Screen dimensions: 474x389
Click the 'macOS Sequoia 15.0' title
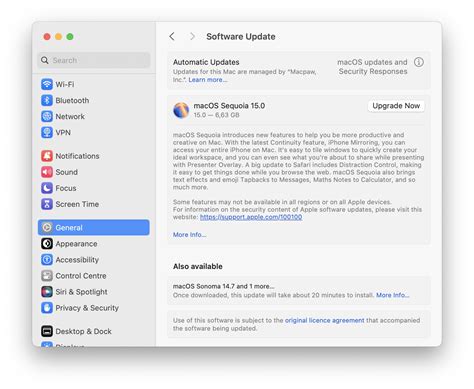click(229, 106)
